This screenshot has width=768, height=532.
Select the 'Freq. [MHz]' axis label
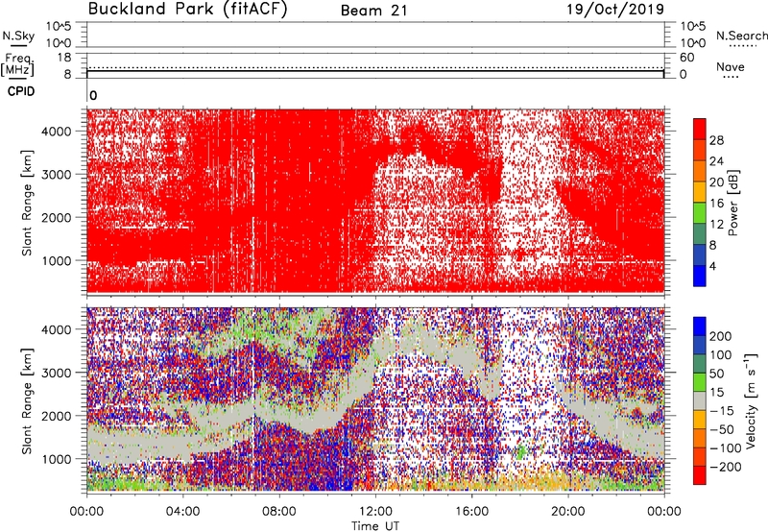click(x=17, y=64)
